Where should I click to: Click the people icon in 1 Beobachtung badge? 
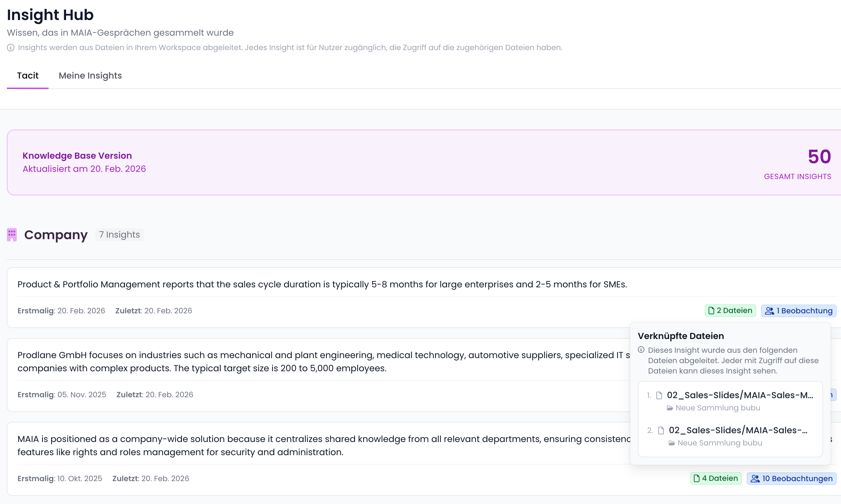click(769, 311)
